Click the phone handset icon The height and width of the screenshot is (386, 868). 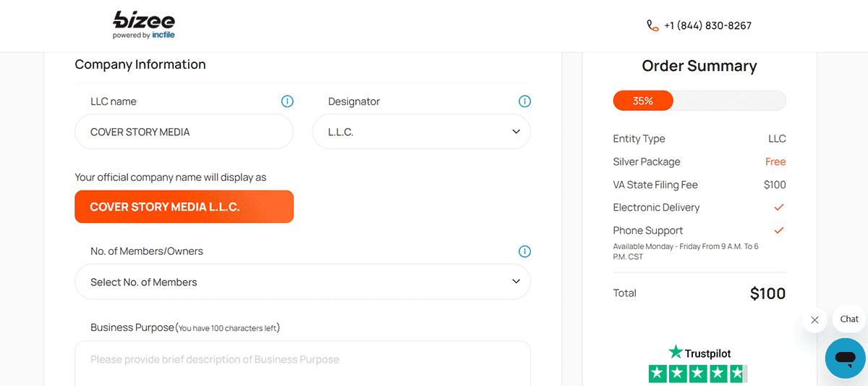[x=652, y=25]
